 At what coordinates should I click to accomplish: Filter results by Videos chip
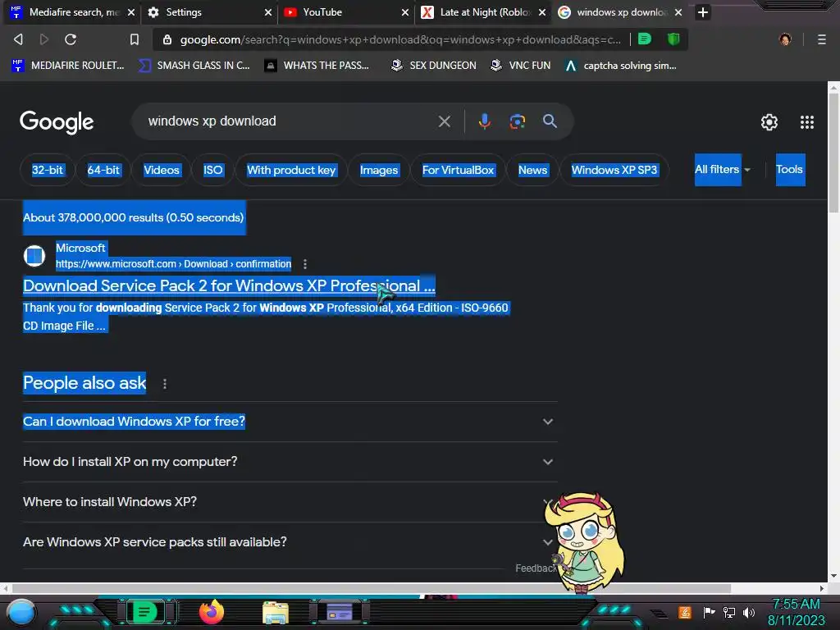(x=162, y=171)
